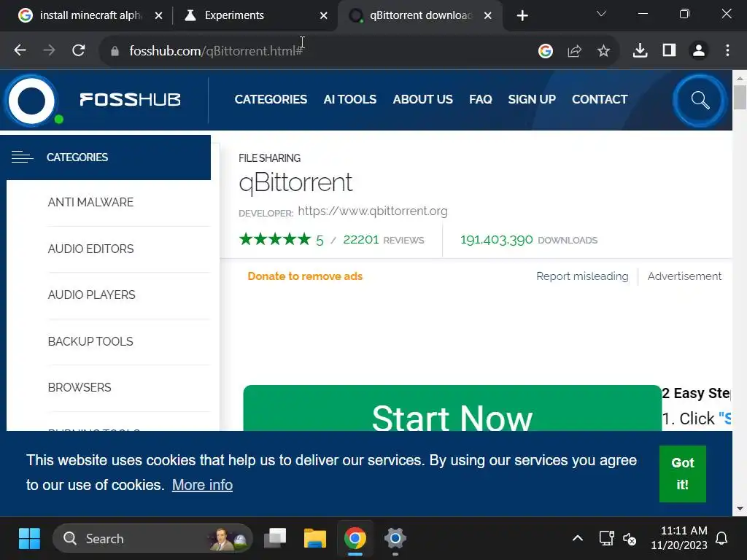Open the More info cookie link

coord(202,485)
